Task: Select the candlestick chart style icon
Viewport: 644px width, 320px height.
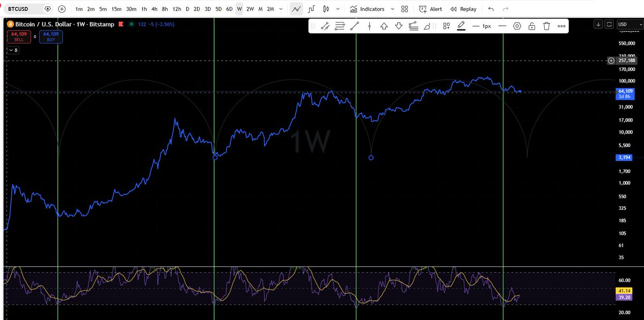Action: 326,9
